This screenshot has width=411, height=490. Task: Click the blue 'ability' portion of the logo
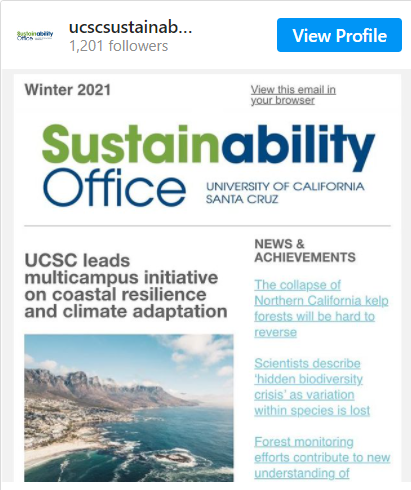pos(297,146)
